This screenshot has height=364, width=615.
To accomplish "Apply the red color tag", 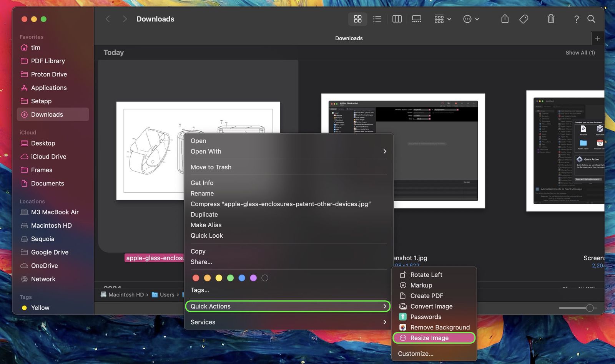I will 196,278.
